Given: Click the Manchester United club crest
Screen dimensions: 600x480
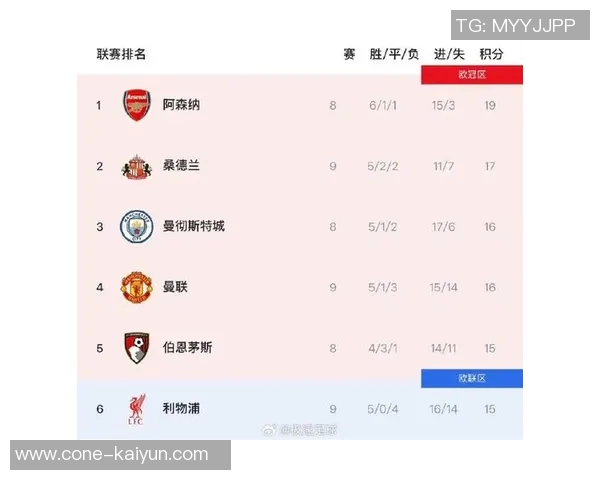Looking at the screenshot, I should (x=135, y=287).
